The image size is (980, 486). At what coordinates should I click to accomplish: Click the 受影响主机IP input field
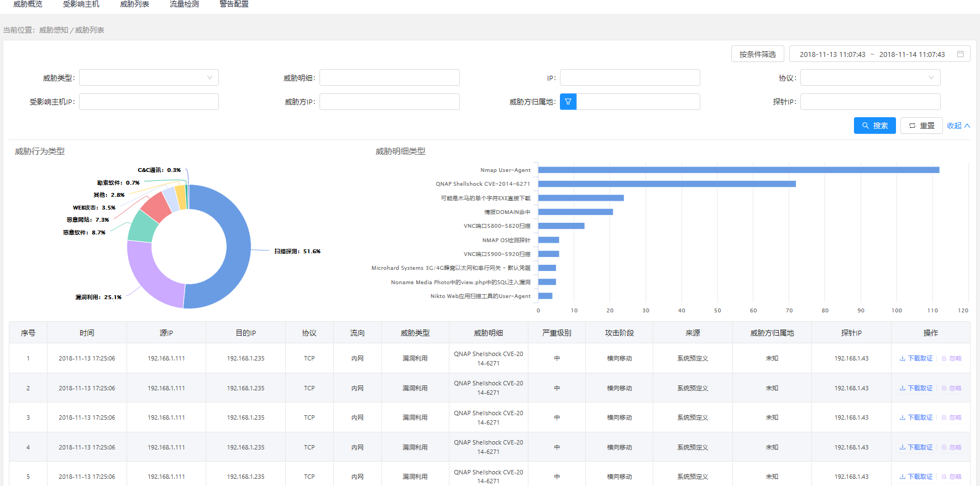pyautogui.click(x=149, y=102)
